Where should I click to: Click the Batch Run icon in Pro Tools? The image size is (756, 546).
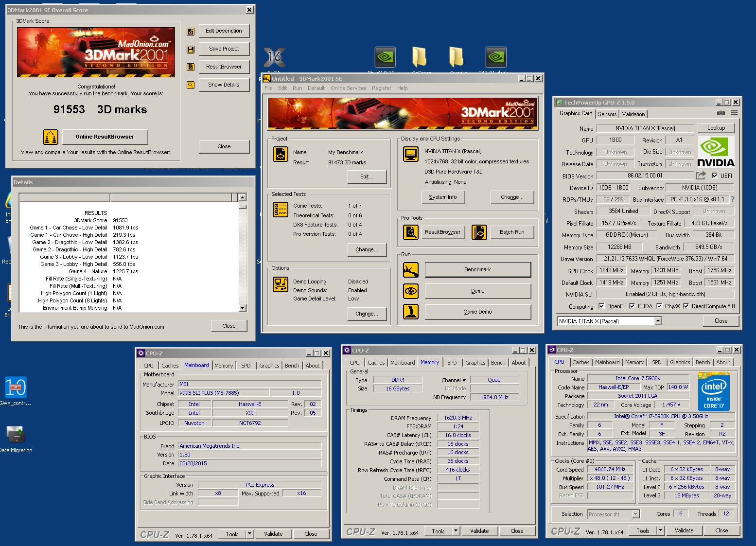[x=479, y=232]
